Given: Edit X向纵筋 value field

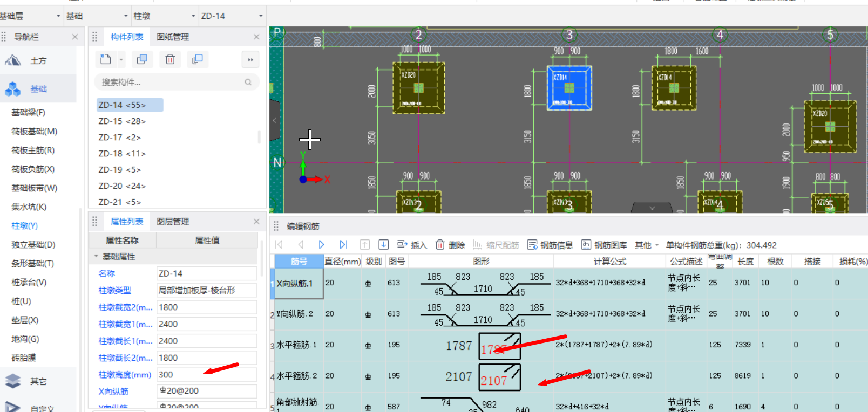Looking at the screenshot, I should click(x=207, y=392).
